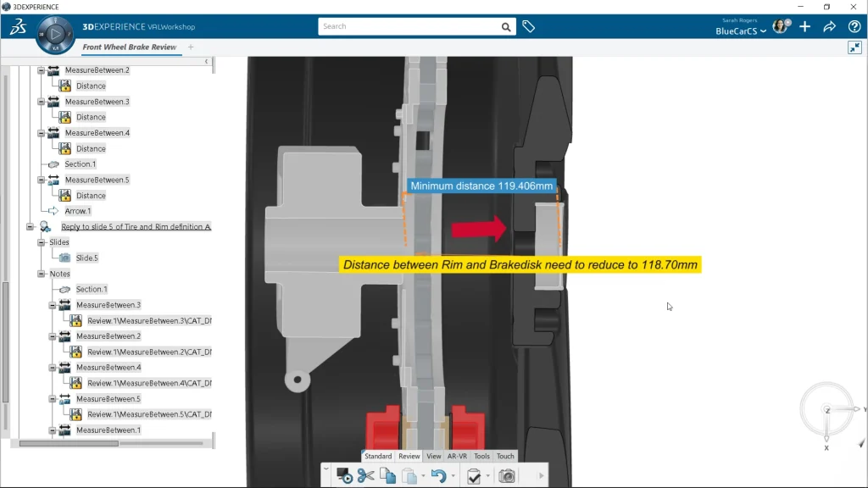Viewport: 868px width, 488px height.
Task: Select the Slide.5 tree item
Action: [x=86, y=258]
